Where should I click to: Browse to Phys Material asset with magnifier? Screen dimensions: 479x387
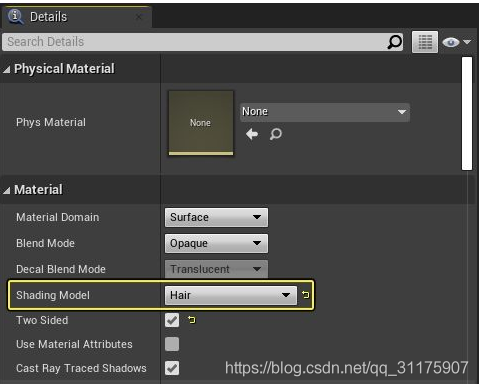276,134
